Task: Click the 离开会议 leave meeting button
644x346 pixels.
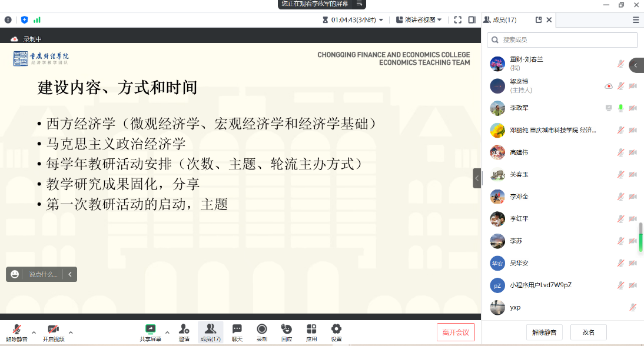Action: tap(456, 332)
